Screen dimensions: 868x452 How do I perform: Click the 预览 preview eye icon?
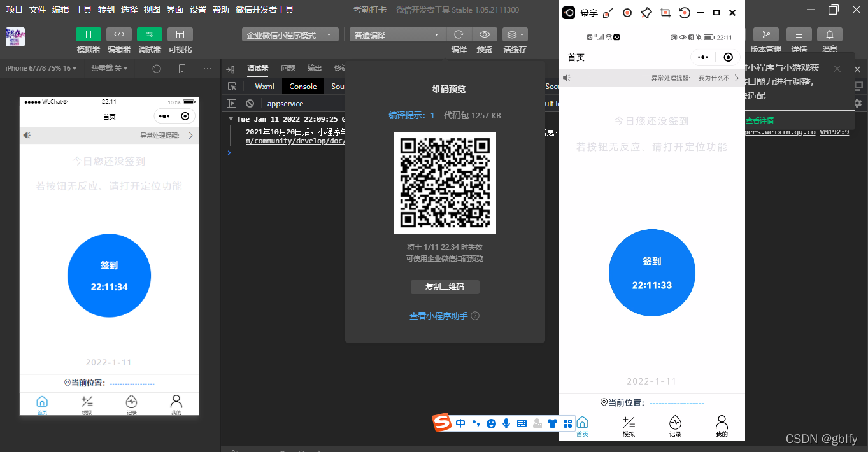click(485, 34)
